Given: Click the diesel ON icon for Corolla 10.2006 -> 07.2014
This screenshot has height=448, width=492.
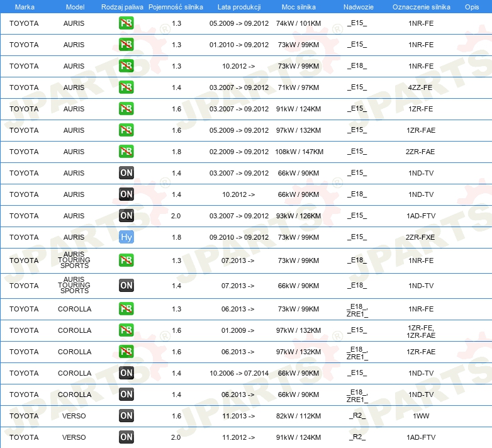Looking at the screenshot, I should tap(126, 372).
